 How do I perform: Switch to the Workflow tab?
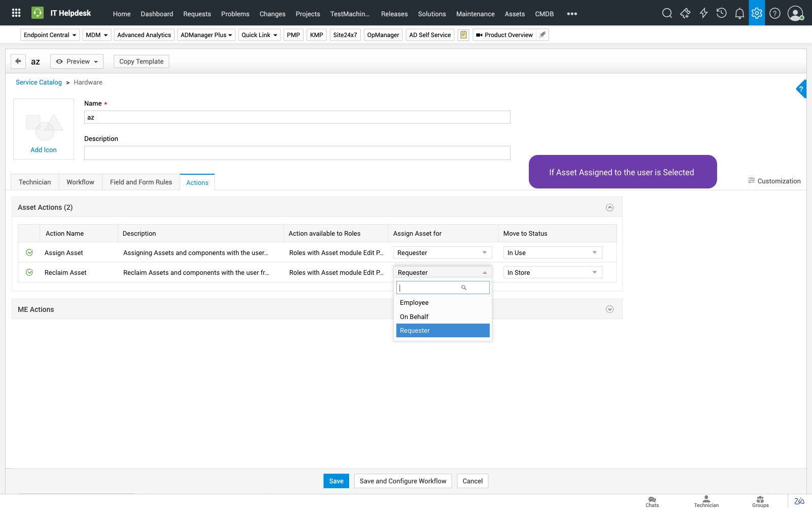click(80, 182)
